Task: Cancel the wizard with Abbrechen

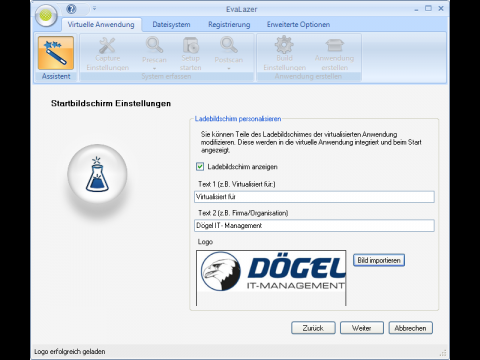Action: (411, 328)
